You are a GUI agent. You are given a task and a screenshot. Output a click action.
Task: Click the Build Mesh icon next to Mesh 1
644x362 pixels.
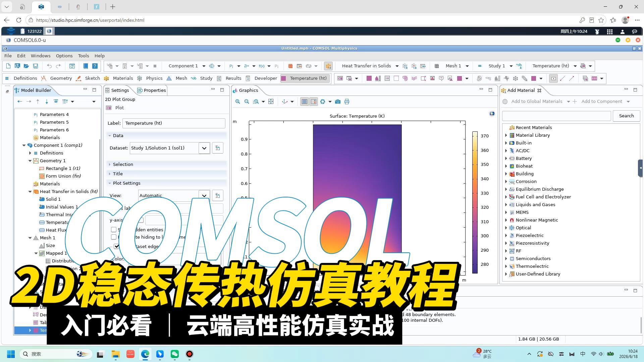(x=436, y=66)
